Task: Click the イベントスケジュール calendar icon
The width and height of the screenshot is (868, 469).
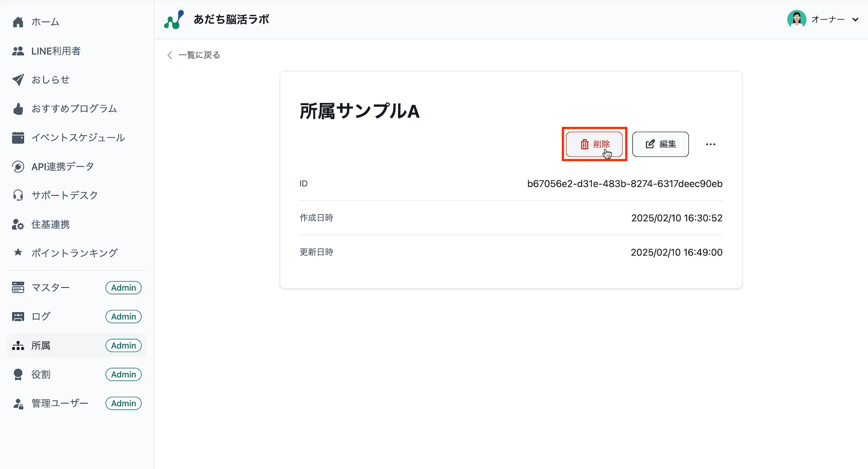Action: (x=18, y=138)
